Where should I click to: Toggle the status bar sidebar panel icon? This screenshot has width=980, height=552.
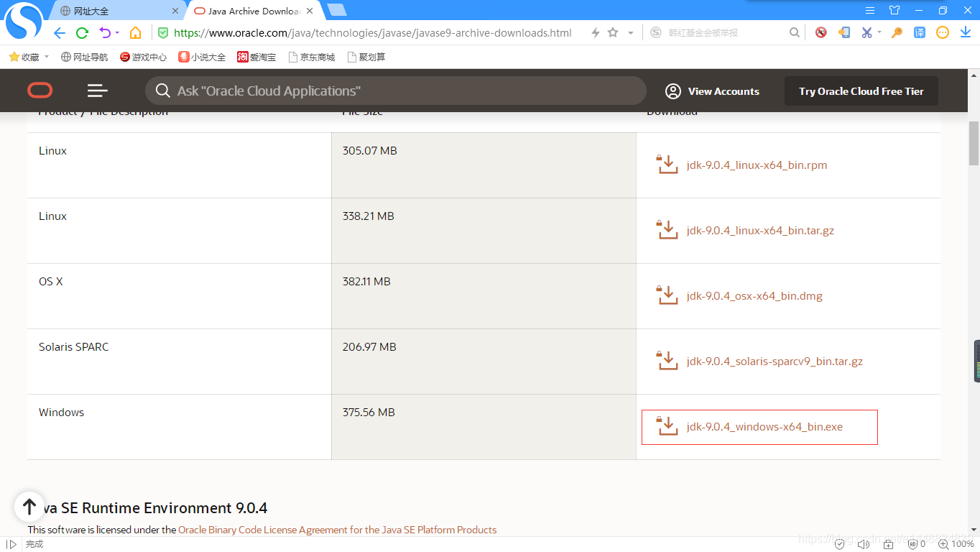pyautogui.click(x=11, y=544)
